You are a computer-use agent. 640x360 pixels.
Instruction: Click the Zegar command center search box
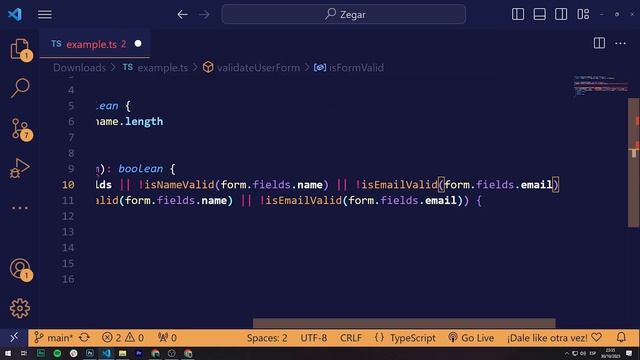[x=344, y=14]
